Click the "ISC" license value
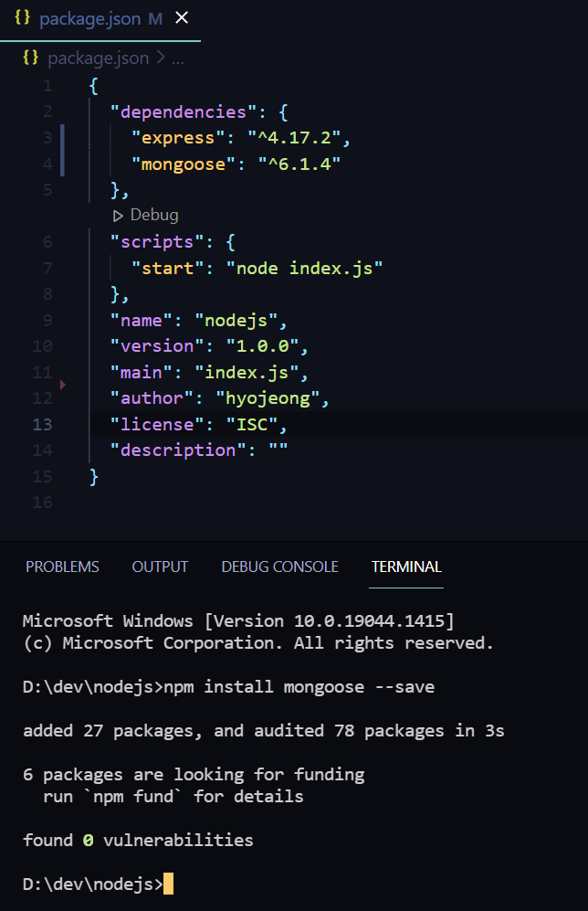 [x=252, y=424]
